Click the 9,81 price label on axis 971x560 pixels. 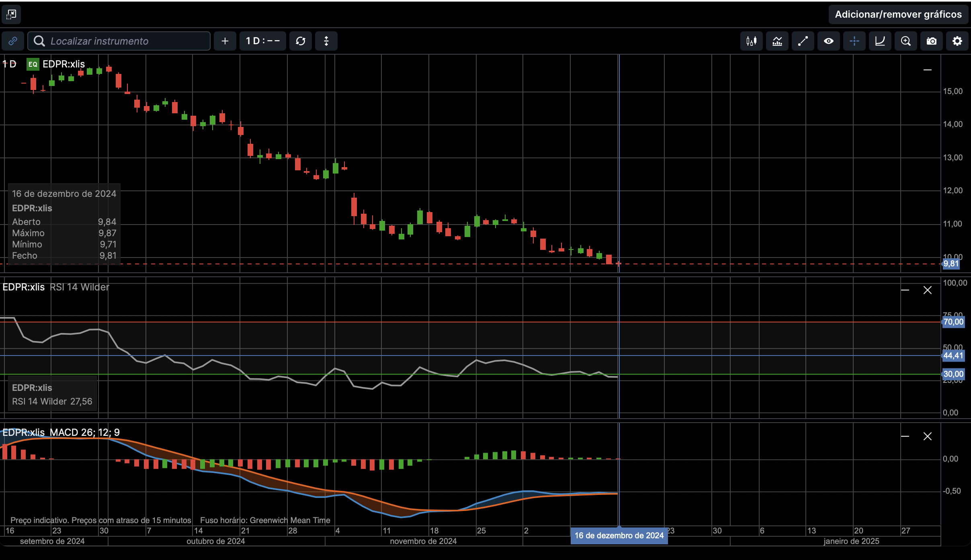tap(951, 264)
